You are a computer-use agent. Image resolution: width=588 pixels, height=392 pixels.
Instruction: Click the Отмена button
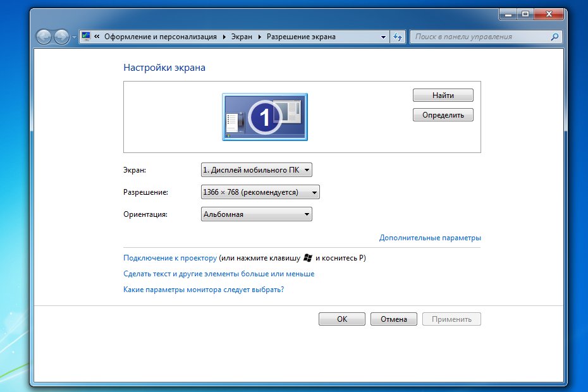393,319
